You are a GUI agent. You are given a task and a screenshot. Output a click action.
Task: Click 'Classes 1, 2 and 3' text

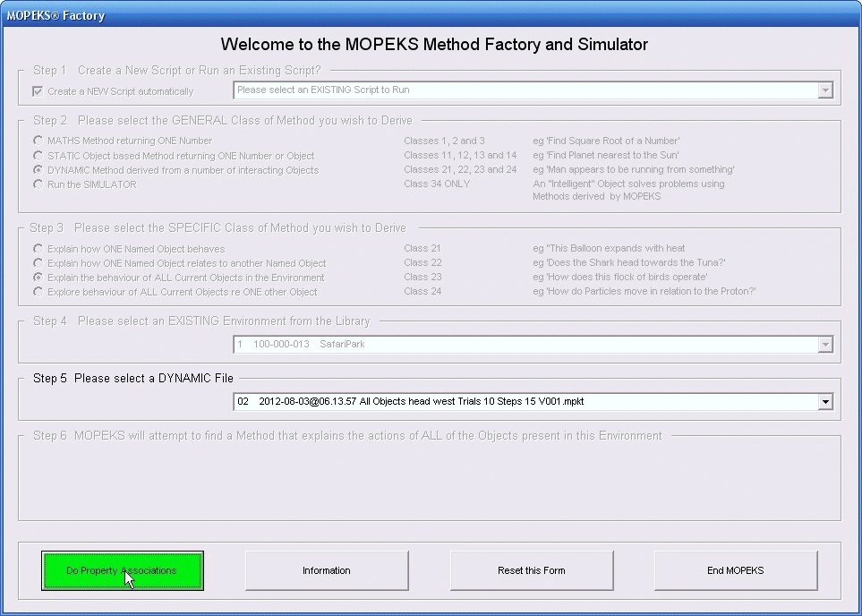(444, 141)
